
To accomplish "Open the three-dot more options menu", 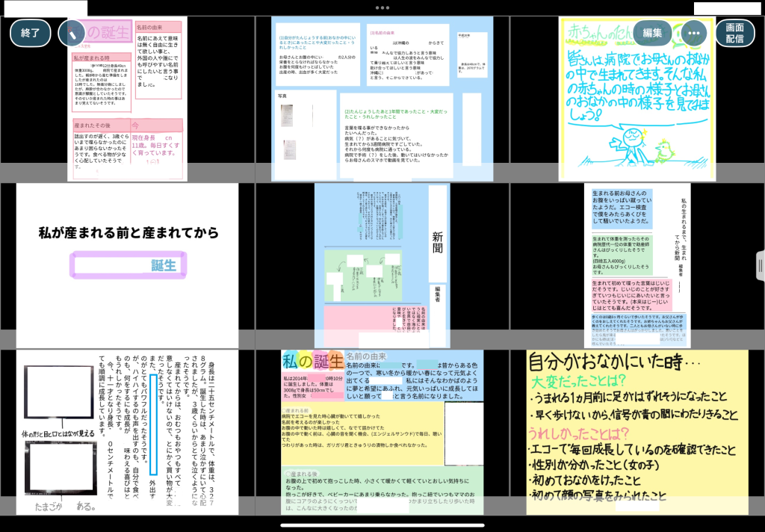I will tap(694, 33).
